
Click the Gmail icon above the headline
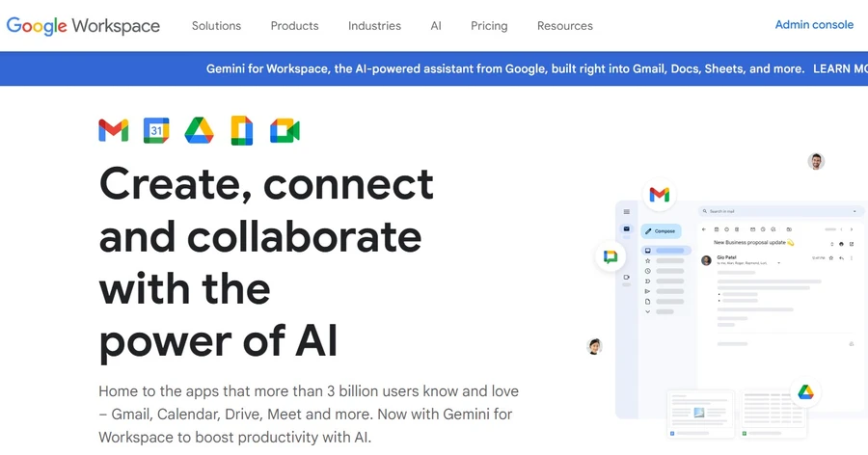114,131
